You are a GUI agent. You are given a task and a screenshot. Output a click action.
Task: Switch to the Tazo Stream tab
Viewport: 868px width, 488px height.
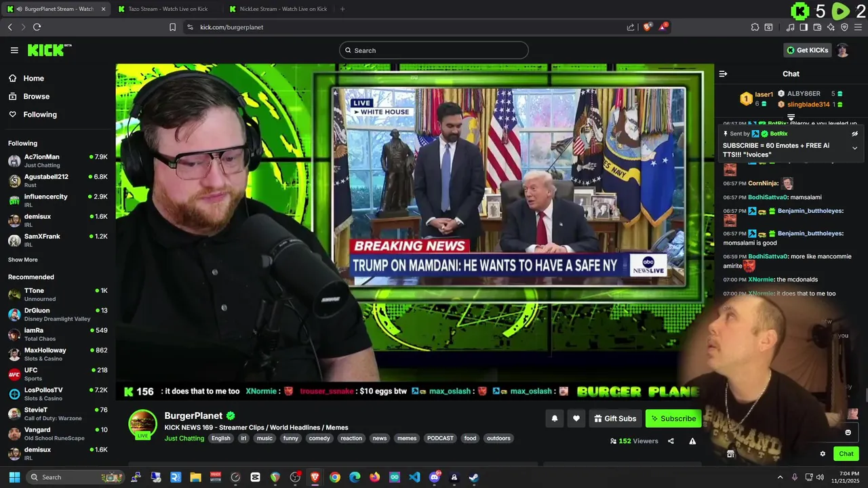(x=167, y=9)
